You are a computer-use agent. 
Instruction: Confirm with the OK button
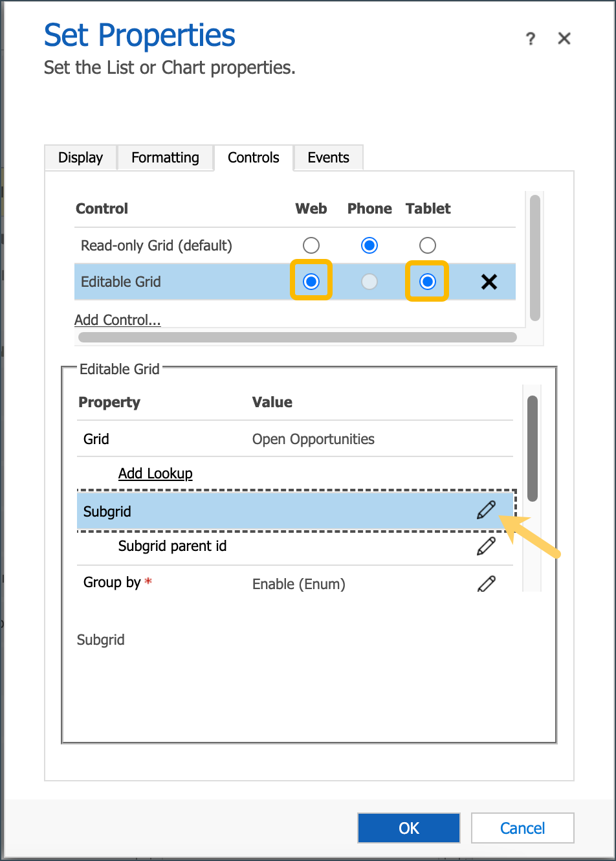[x=409, y=828]
